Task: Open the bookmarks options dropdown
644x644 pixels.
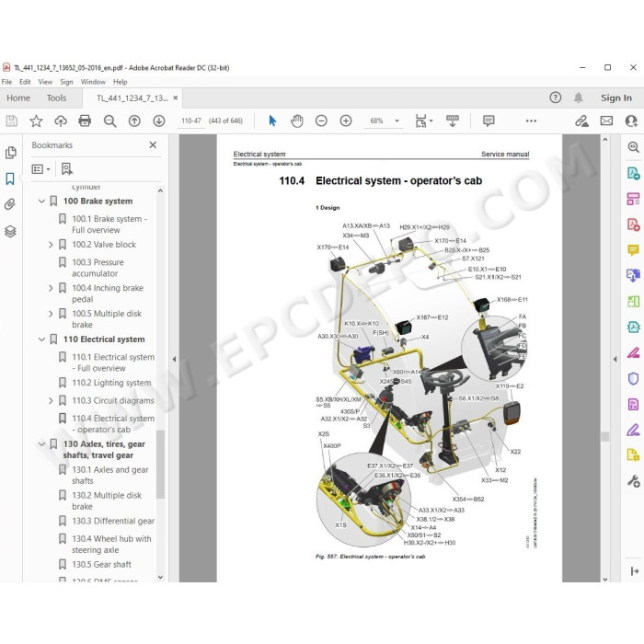Action: click(41, 168)
